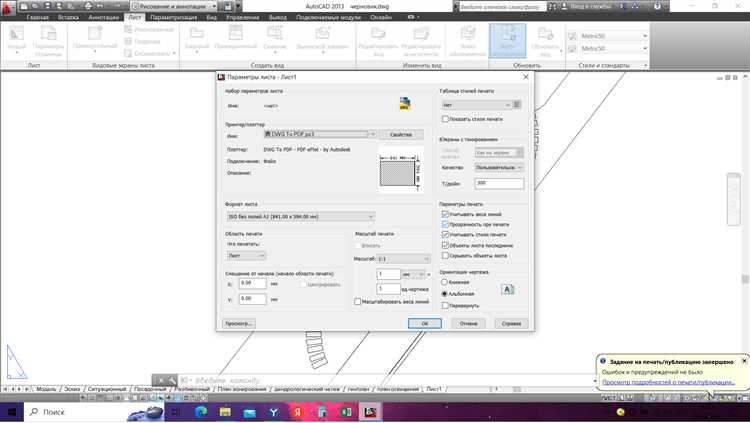The width and height of the screenshot is (750, 423).
Task: Toggle 'Прозрачность при печати' checkbox
Action: [445, 224]
